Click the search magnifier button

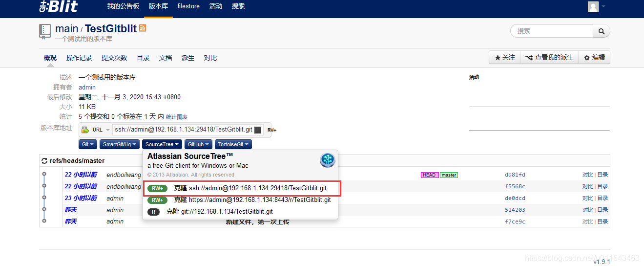602,31
